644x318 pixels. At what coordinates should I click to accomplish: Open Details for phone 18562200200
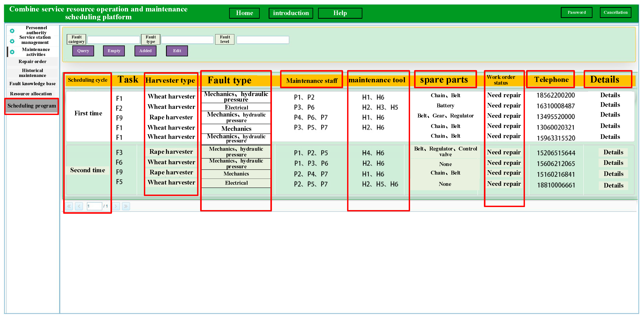click(610, 95)
